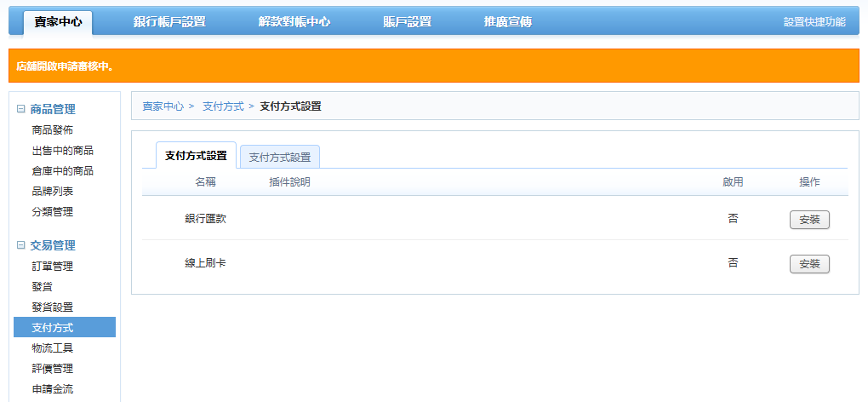Collapse the 商品管理 section
Screen dimensions: 868x402
21,109
